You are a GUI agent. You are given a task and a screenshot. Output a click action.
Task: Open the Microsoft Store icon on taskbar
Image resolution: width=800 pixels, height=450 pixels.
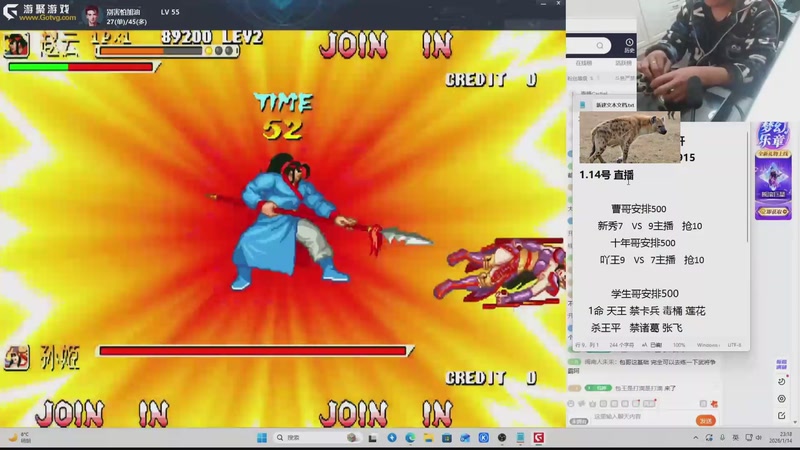[447, 438]
